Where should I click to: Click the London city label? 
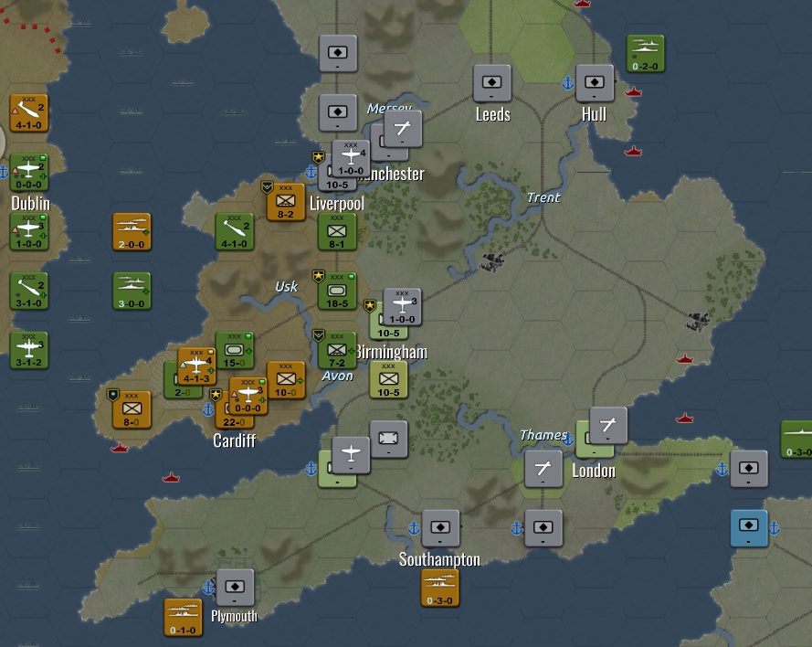tap(594, 471)
